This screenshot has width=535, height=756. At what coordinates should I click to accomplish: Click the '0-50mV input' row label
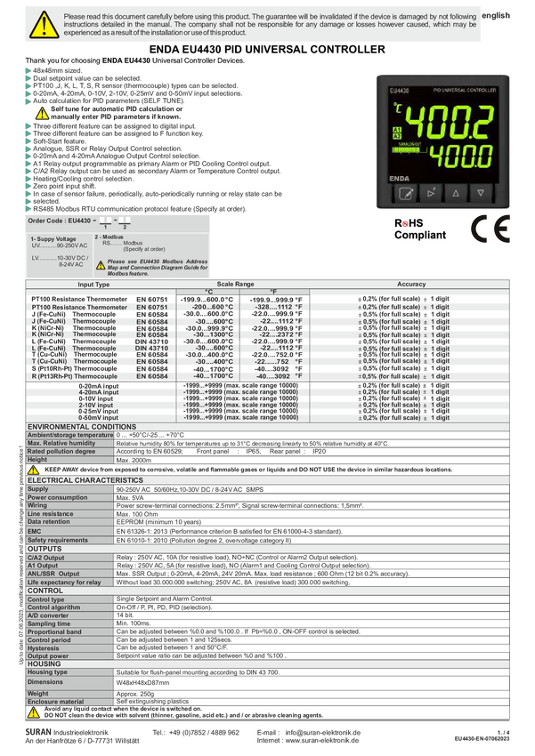coord(99,418)
